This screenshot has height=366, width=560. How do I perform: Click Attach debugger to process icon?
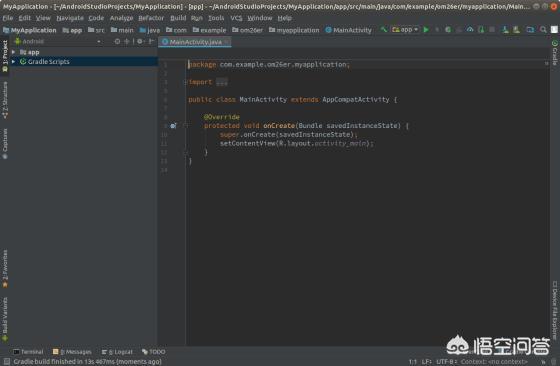pos(481,30)
